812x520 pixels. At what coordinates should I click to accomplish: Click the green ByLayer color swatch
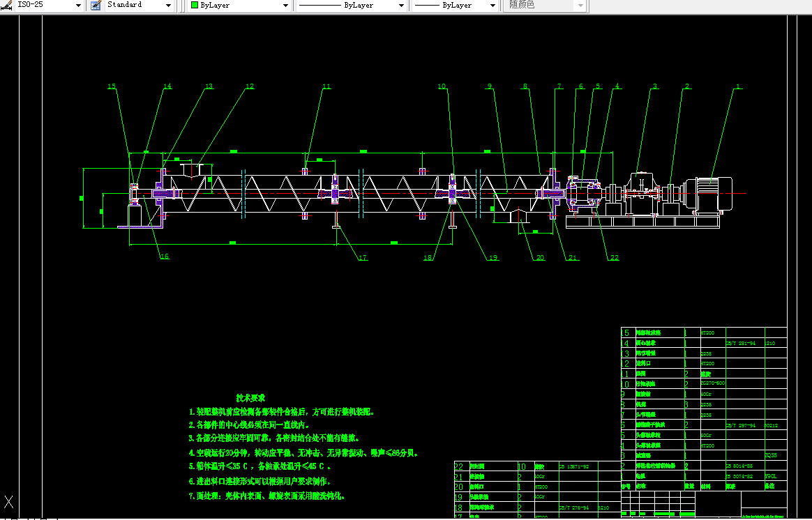pyautogui.click(x=195, y=5)
